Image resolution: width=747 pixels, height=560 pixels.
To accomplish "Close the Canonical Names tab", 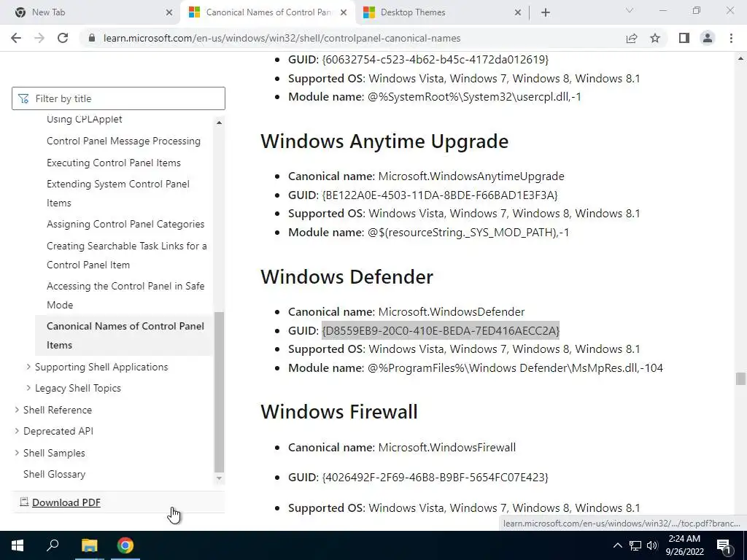I will click(x=344, y=13).
